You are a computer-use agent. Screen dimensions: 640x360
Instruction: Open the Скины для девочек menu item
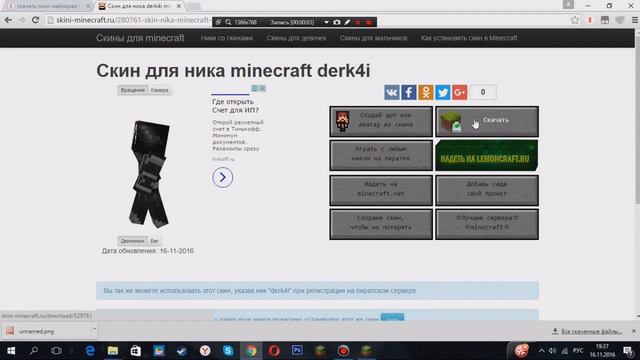tap(296, 38)
